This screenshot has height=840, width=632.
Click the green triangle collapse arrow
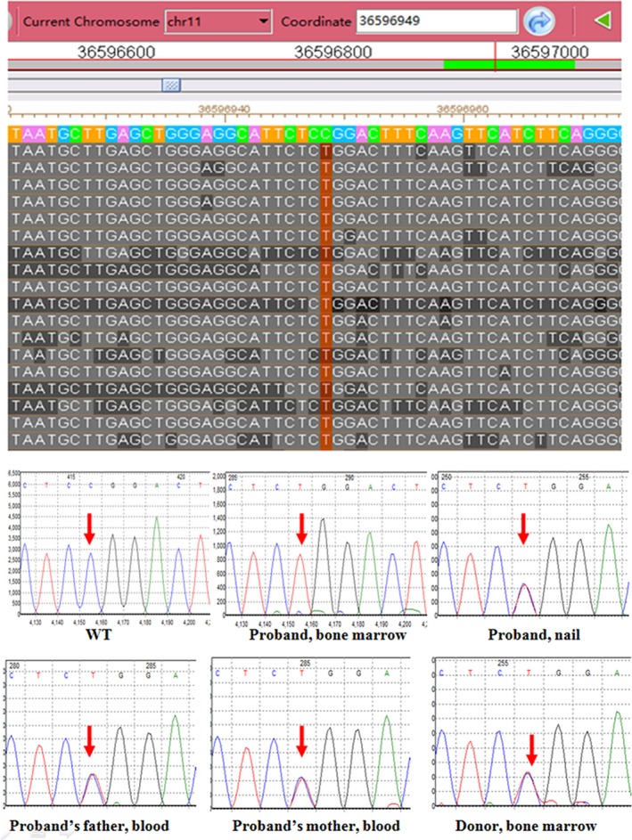coord(603,21)
